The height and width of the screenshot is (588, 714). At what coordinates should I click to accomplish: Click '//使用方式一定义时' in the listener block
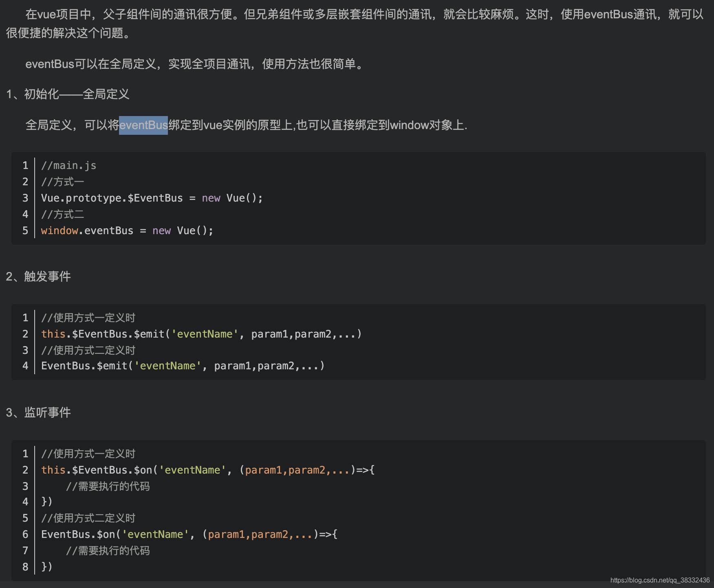pyautogui.click(x=88, y=454)
